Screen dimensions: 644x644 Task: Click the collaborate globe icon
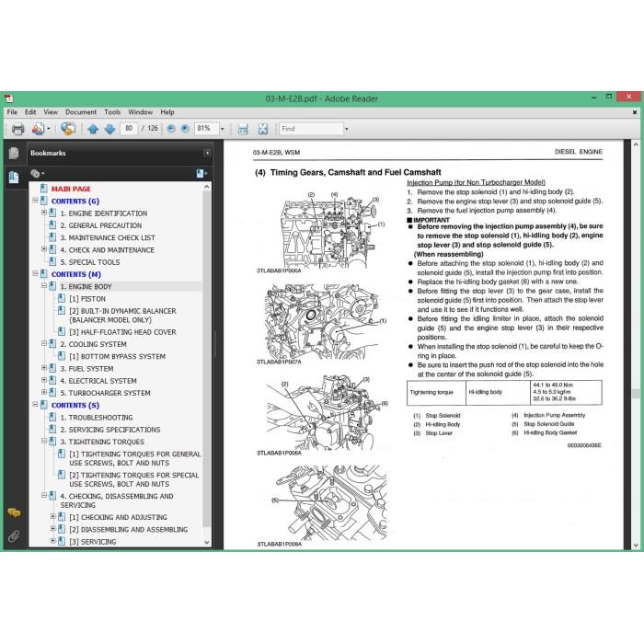(x=68, y=129)
